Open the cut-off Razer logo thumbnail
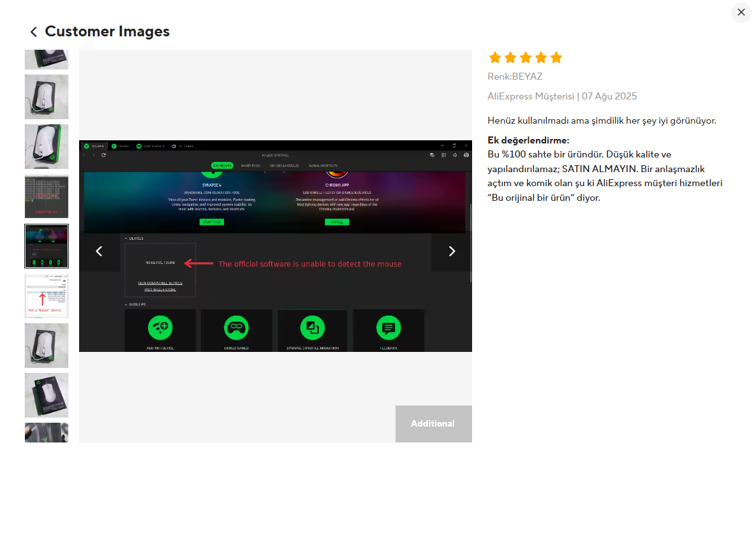The width and height of the screenshot is (756, 533). (47, 433)
